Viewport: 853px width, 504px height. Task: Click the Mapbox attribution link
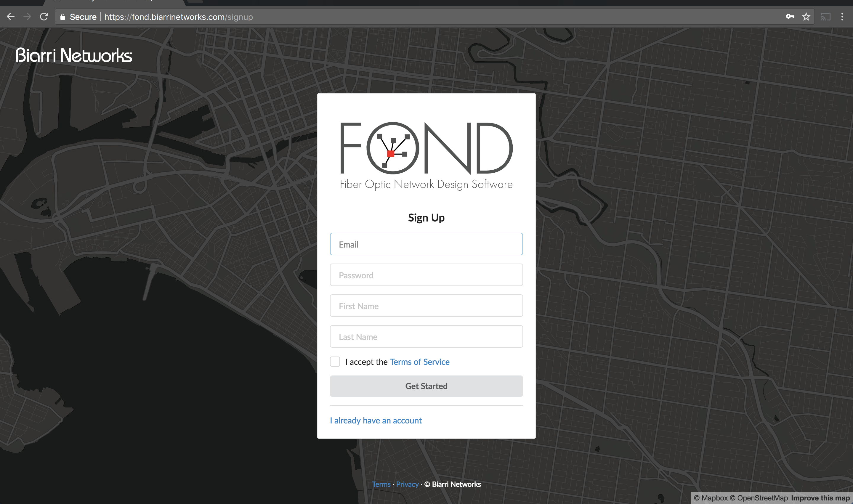[711, 498]
